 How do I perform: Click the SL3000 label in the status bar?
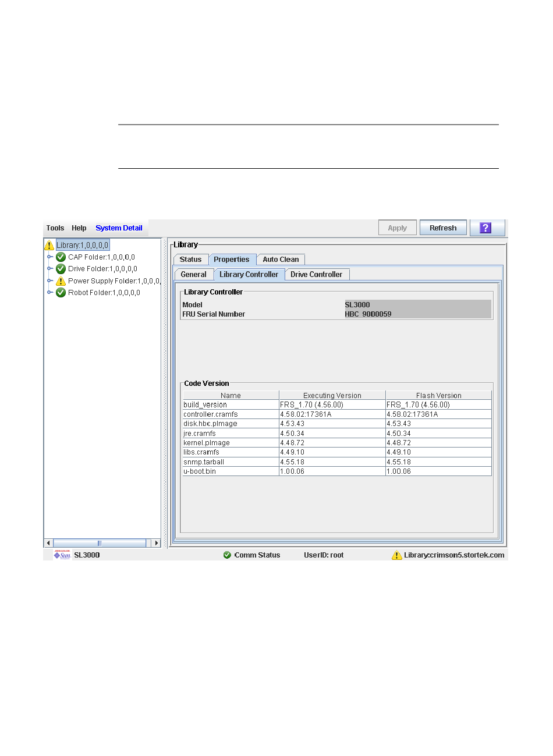tap(87, 555)
